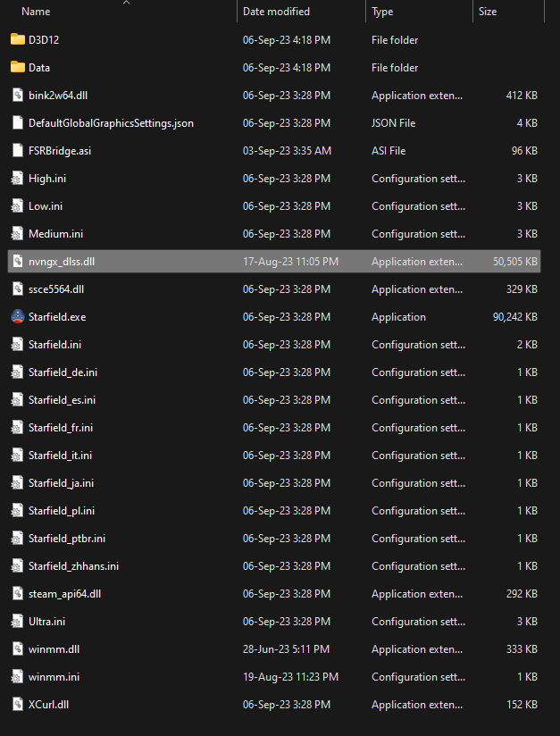560x736 pixels.
Task: Click the 412 KB size value
Action: 522,96
